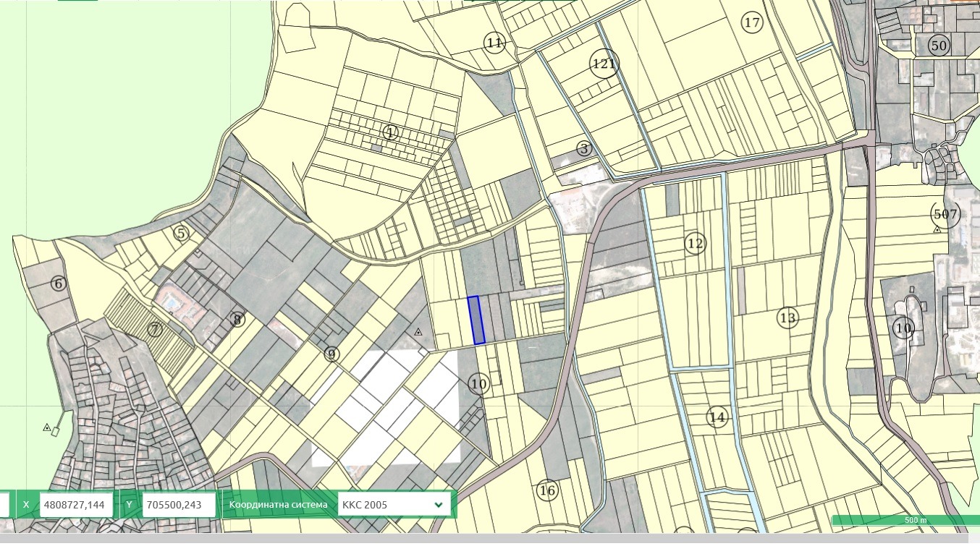Viewport: 980px width, 554px height.
Task: Click the circled district marker 11
Action: click(x=494, y=43)
